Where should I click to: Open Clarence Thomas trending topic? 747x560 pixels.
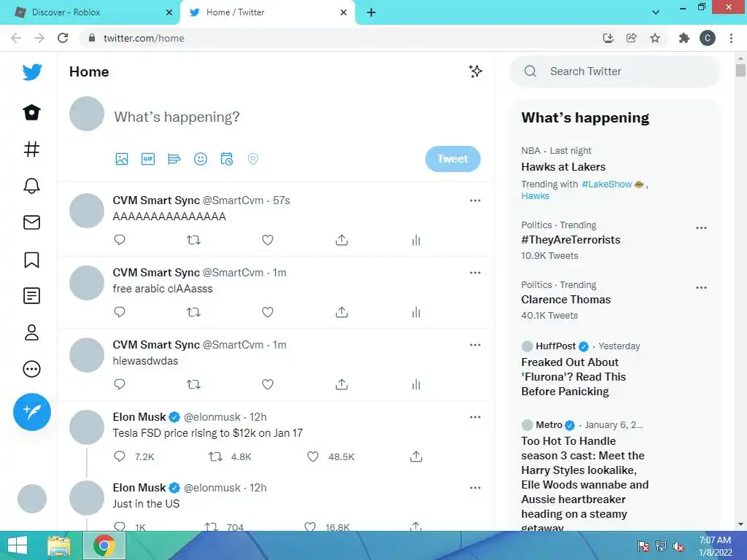pos(566,300)
